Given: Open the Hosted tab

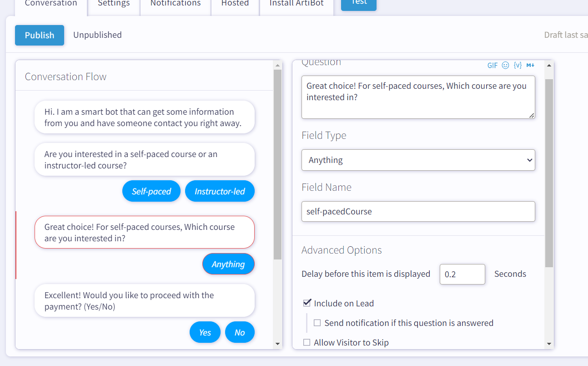Looking at the screenshot, I should pyautogui.click(x=235, y=4).
